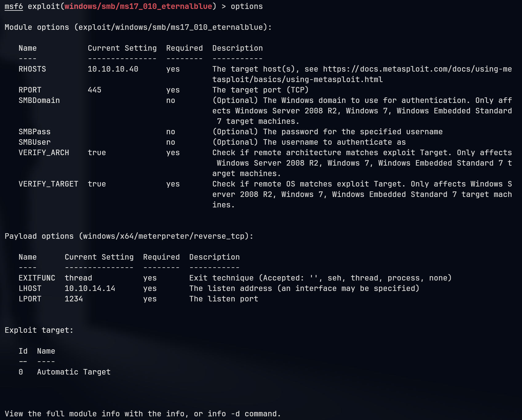522x420 pixels.
Task: Click 'The listen port' description
Action: (224, 299)
